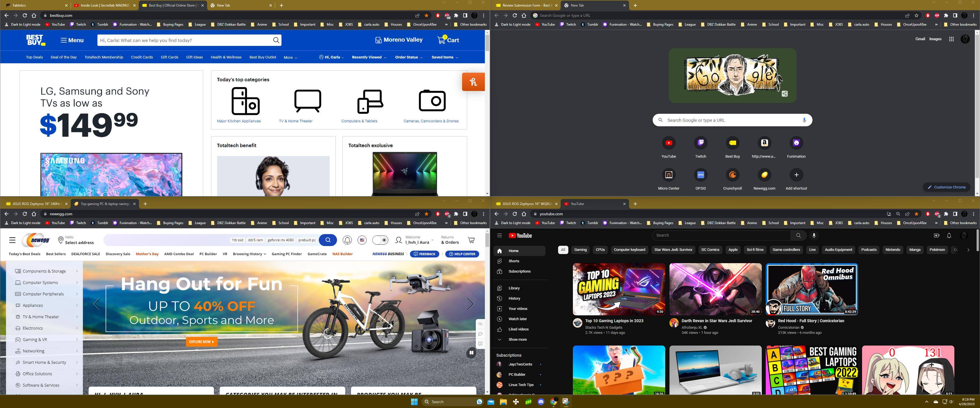Image resolution: width=980 pixels, height=408 pixels.
Task: Open Best Buy hamburger Menu
Action: pos(72,40)
